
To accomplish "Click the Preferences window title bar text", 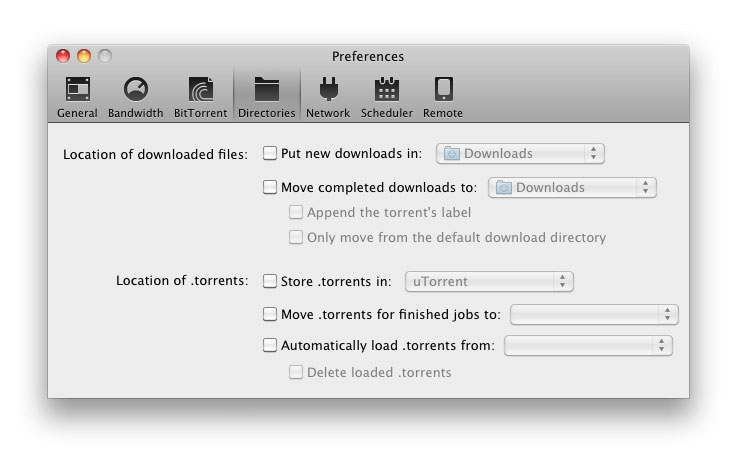I will (368, 57).
